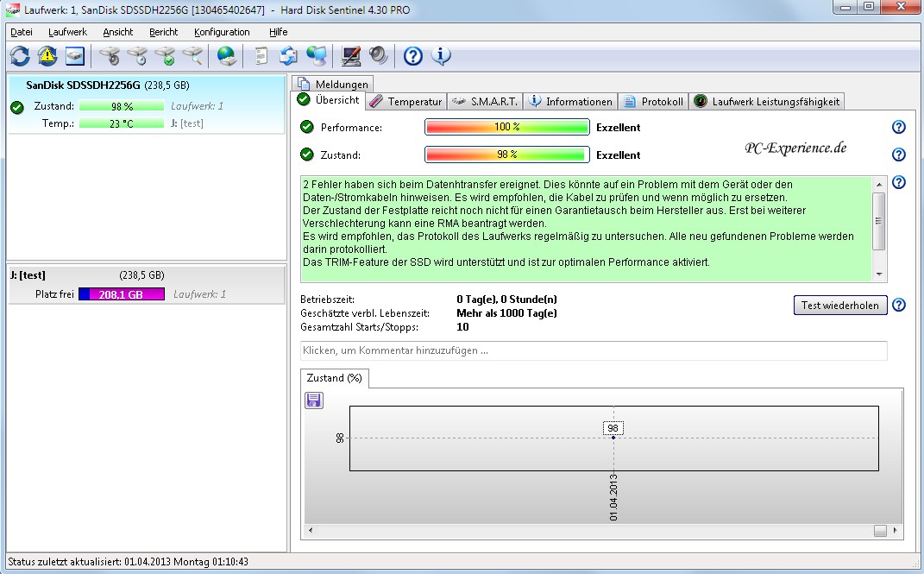
Task: Click the help icon beside Performance bar
Action: [898, 127]
